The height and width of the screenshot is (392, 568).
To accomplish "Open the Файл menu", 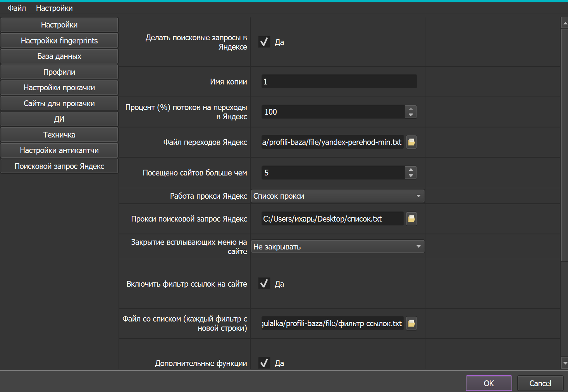I will pyautogui.click(x=17, y=8).
